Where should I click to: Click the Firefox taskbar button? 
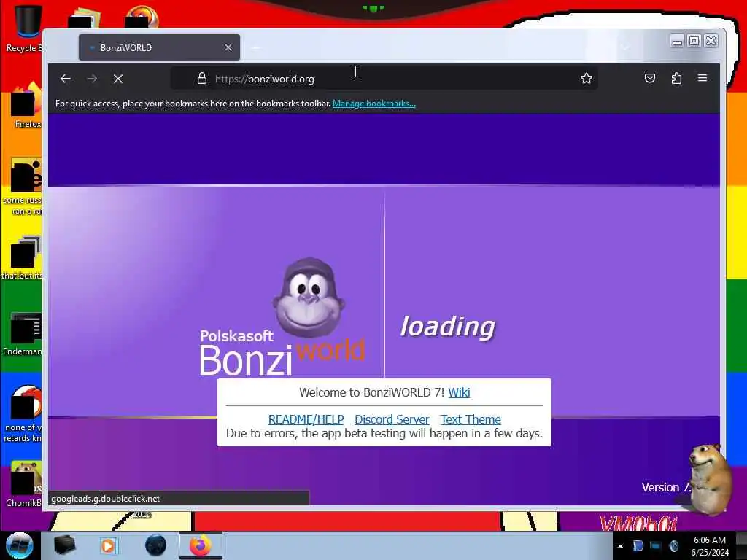tap(200, 545)
